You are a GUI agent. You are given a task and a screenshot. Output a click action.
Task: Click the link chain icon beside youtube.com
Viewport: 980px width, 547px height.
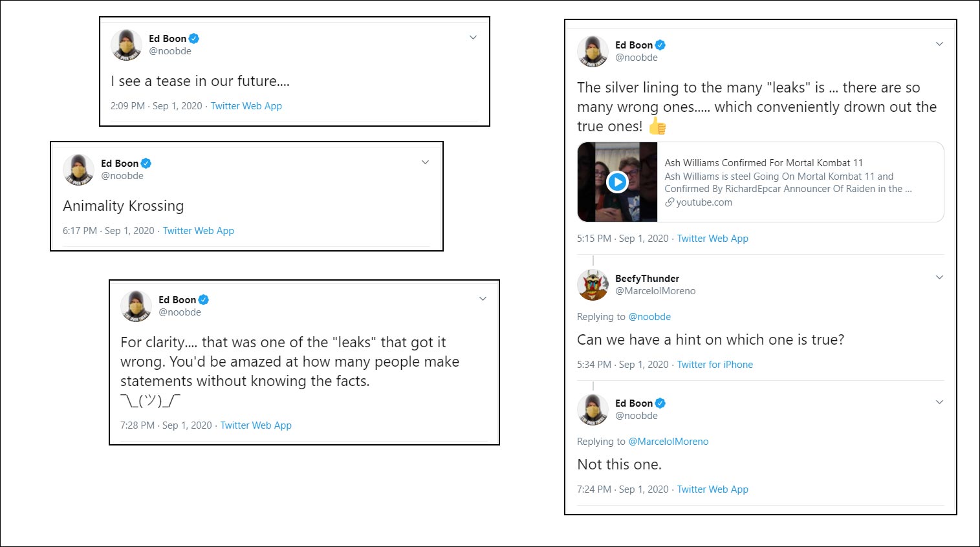point(669,202)
